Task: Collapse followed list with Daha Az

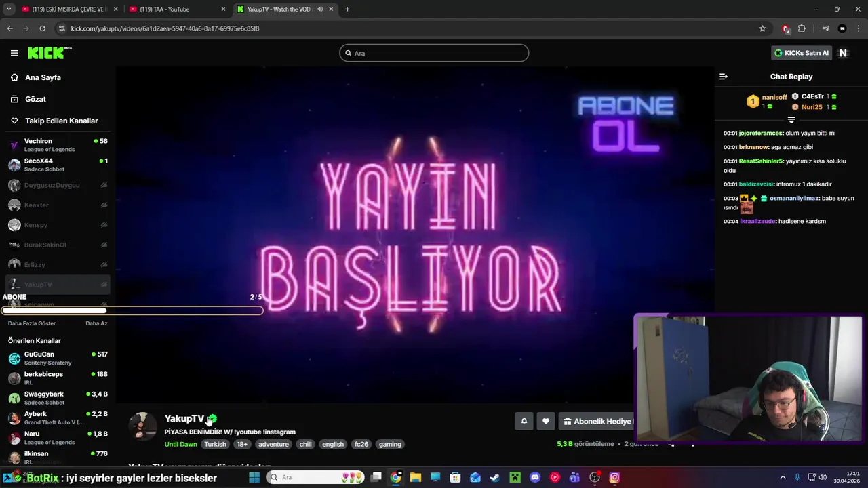Action: tap(96, 323)
